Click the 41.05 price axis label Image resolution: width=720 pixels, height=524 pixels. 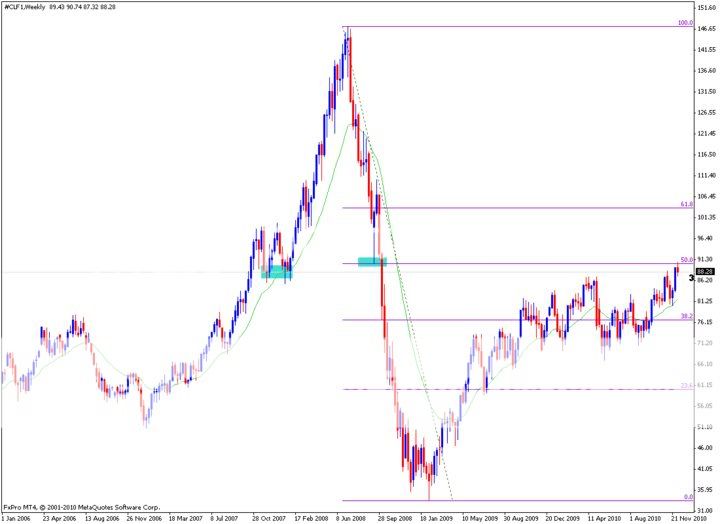706,469
